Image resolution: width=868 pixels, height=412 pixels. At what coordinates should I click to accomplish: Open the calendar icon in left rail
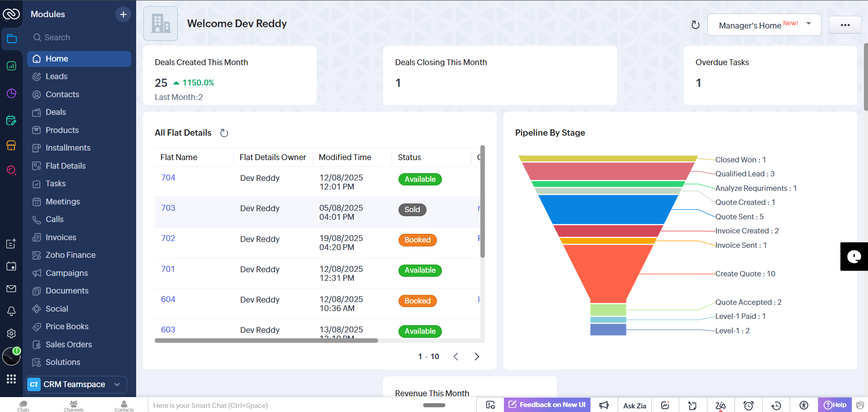click(x=11, y=266)
